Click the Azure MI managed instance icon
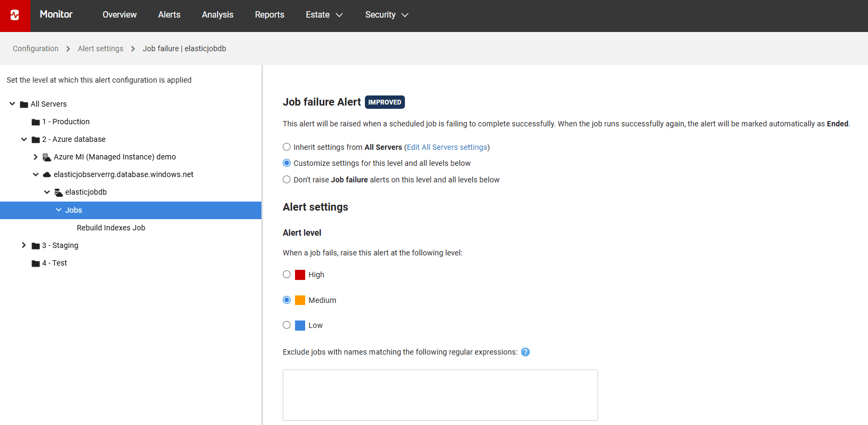This screenshot has width=868, height=425. point(47,157)
